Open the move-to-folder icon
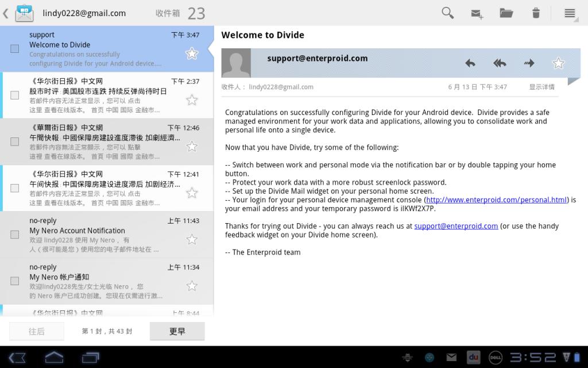This screenshot has height=368, width=588. point(506,13)
